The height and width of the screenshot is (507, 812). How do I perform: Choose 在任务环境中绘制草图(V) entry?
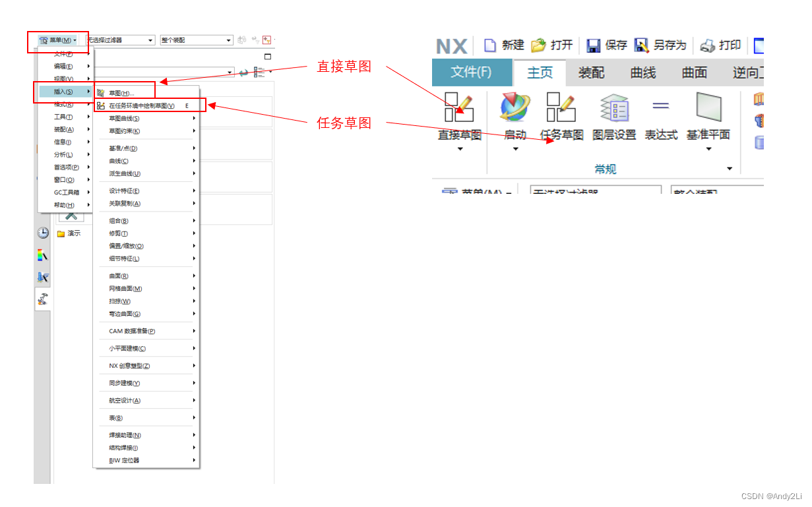pyautogui.click(x=146, y=105)
